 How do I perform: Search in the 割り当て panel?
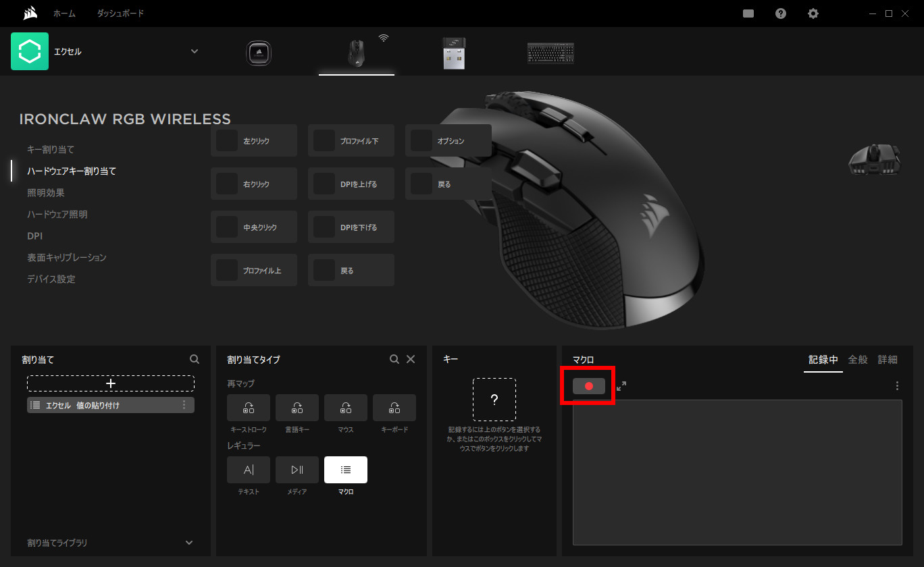(195, 360)
